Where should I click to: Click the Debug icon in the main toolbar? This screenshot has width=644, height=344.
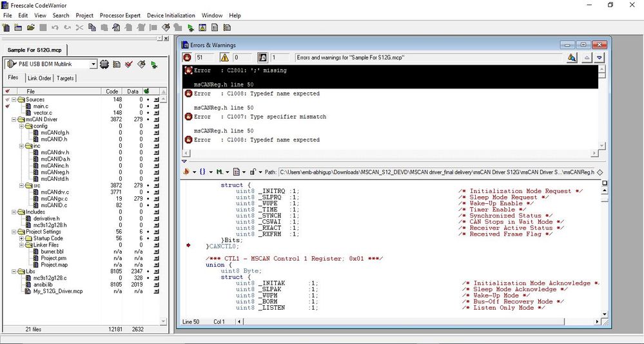(x=191, y=28)
